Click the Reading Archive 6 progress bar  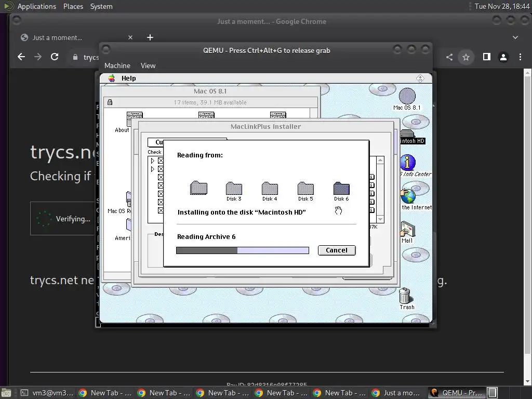242,250
